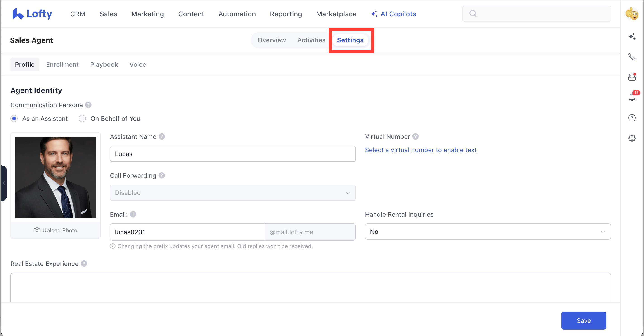Viewport: 644px width, 336px height.
Task: Open the settings gear in the sidebar
Action: 632,138
